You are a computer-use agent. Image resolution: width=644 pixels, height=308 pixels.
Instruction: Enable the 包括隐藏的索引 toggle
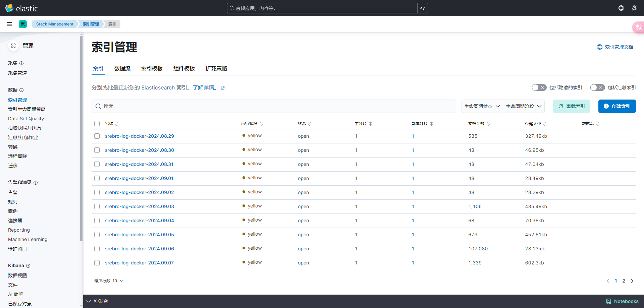point(539,87)
